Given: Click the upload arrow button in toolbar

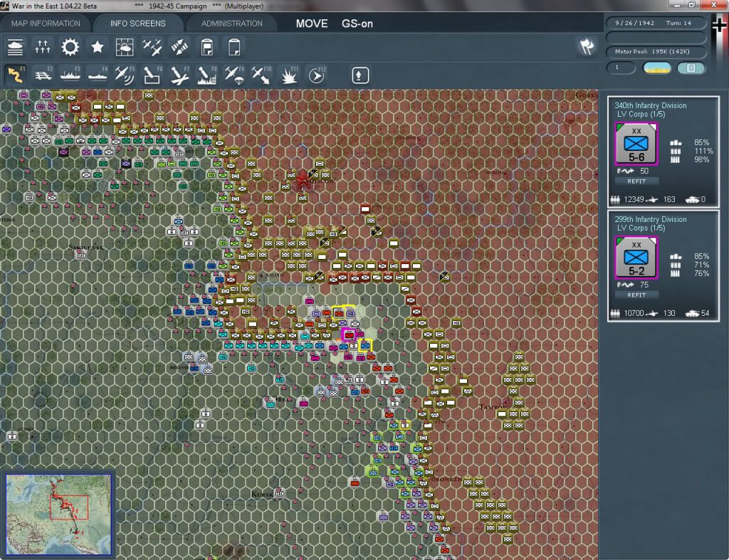Looking at the screenshot, I should [360, 75].
